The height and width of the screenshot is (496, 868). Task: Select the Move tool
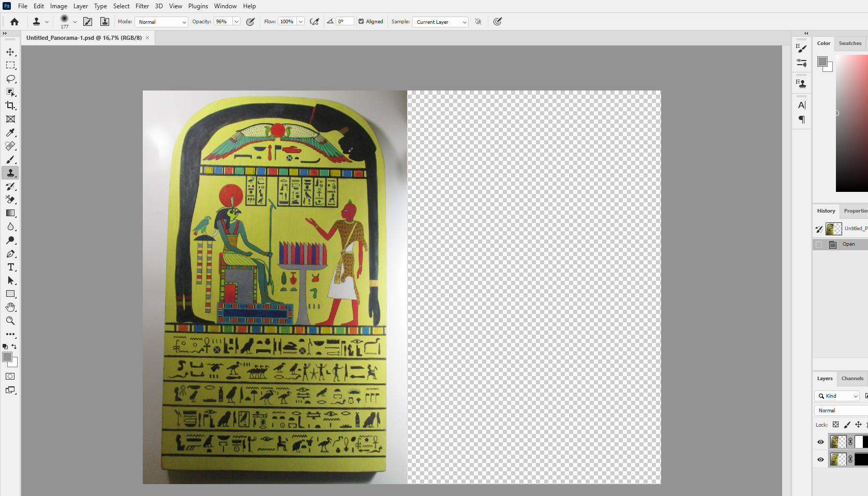pos(10,52)
